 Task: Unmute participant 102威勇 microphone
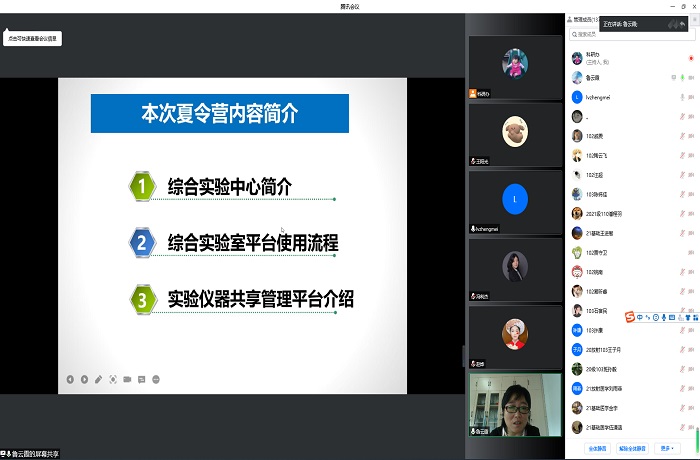click(681, 136)
